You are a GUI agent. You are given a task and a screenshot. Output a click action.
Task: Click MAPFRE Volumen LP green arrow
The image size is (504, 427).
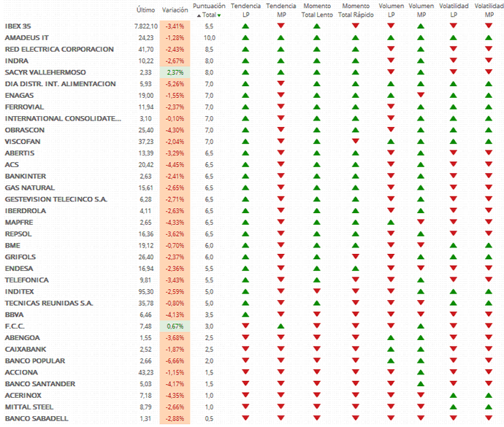(x=391, y=223)
